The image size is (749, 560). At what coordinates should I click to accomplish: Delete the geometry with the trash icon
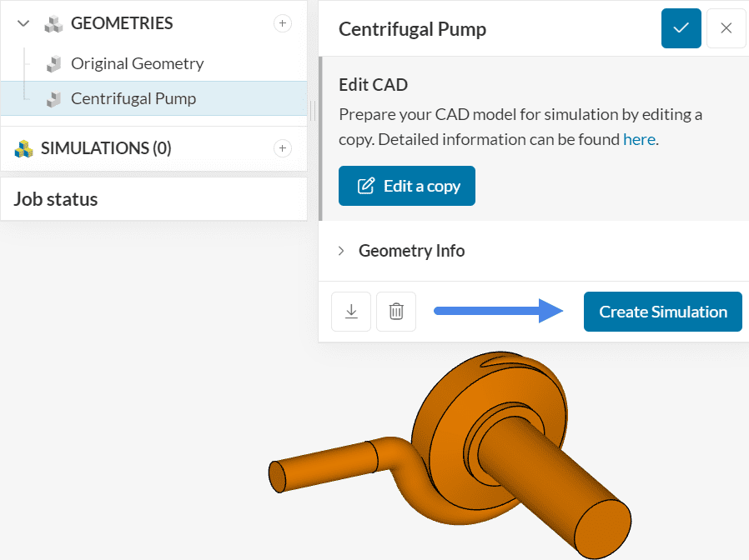pyautogui.click(x=396, y=312)
